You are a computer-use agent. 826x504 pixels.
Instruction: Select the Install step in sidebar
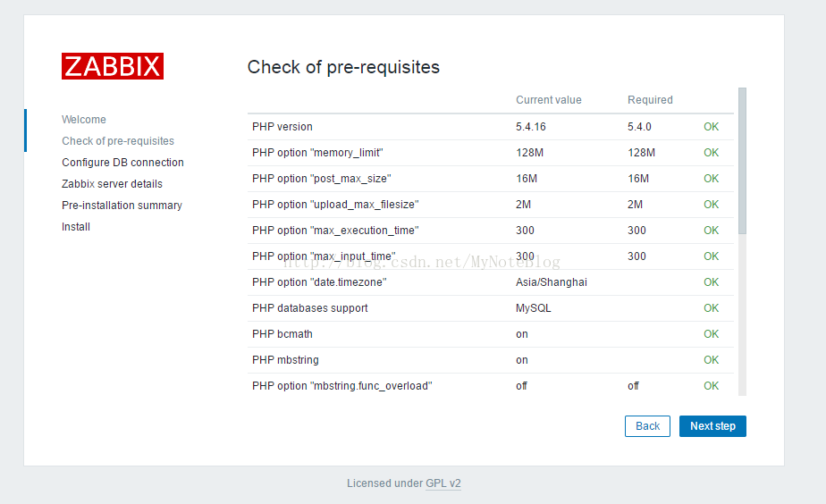[76, 227]
